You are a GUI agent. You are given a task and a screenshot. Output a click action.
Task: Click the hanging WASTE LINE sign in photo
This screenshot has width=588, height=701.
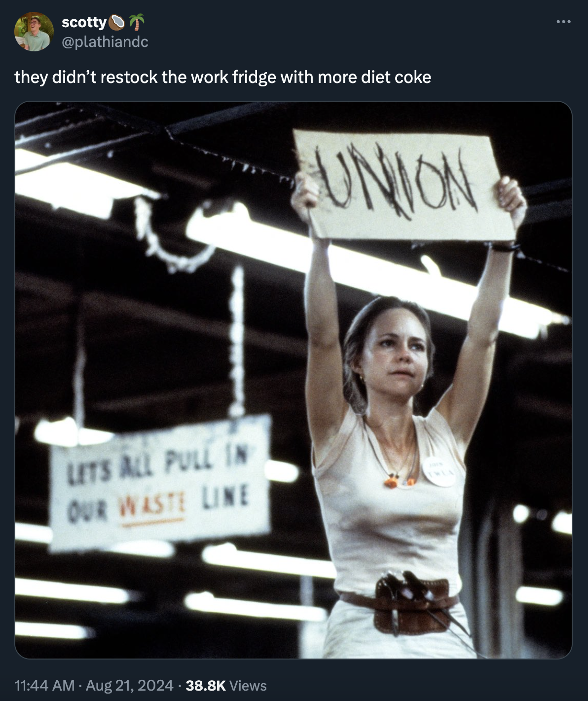pos(160,483)
